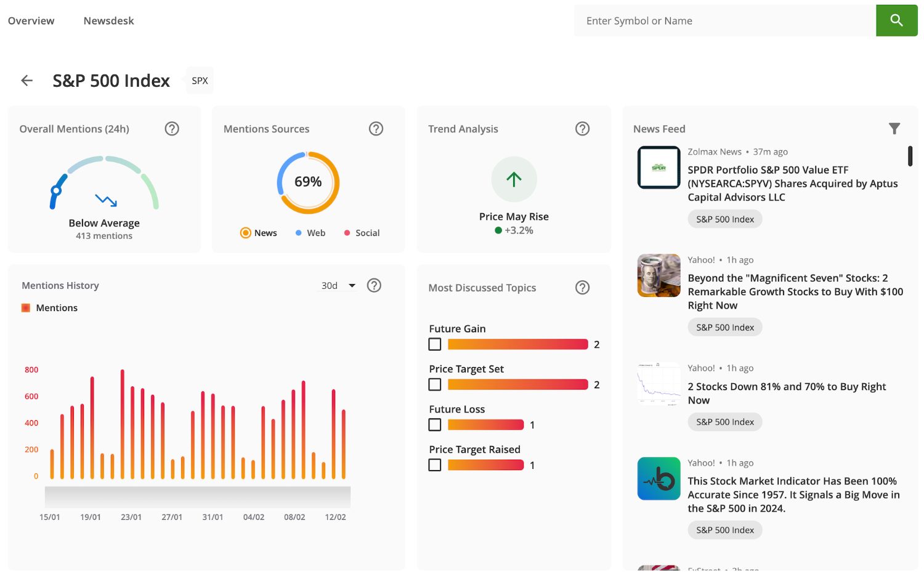Click the '413 mentions' count
This screenshot has width=924, height=576.
[x=104, y=236]
